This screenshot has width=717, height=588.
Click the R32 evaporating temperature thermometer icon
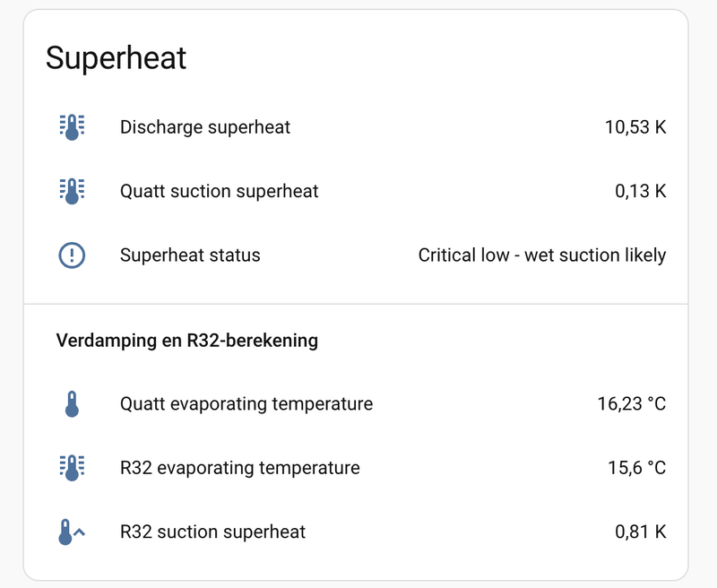(72, 468)
